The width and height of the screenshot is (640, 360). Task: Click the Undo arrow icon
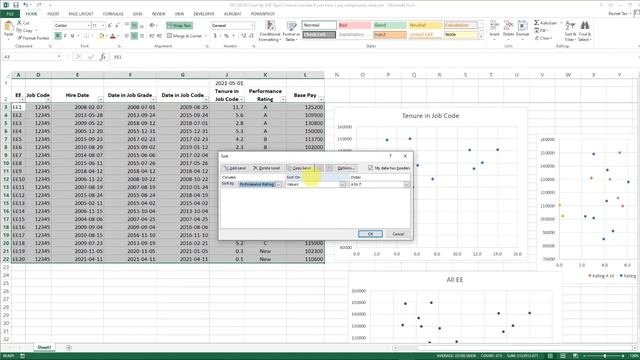(26, 5)
